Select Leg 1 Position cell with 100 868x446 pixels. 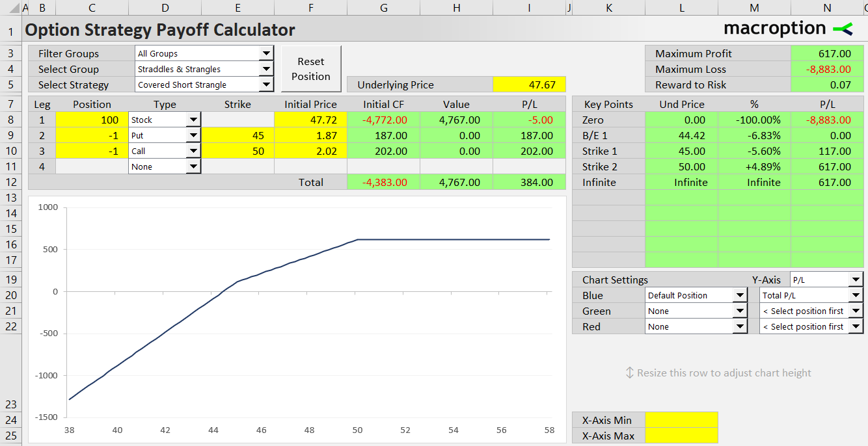coord(92,120)
